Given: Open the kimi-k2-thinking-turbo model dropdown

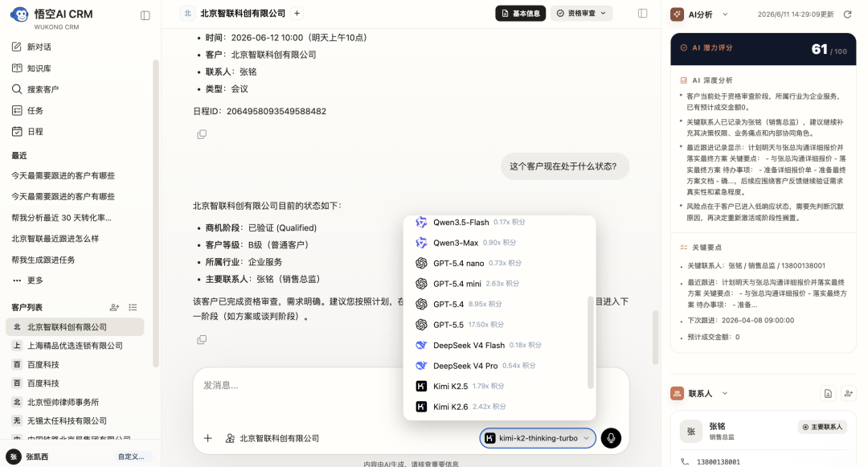Looking at the screenshot, I should coord(538,438).
